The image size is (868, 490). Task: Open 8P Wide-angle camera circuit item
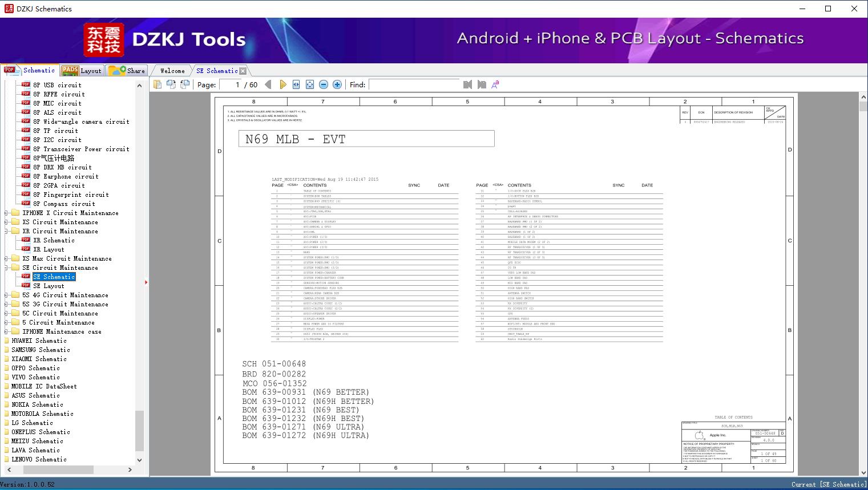pos(81,122)
